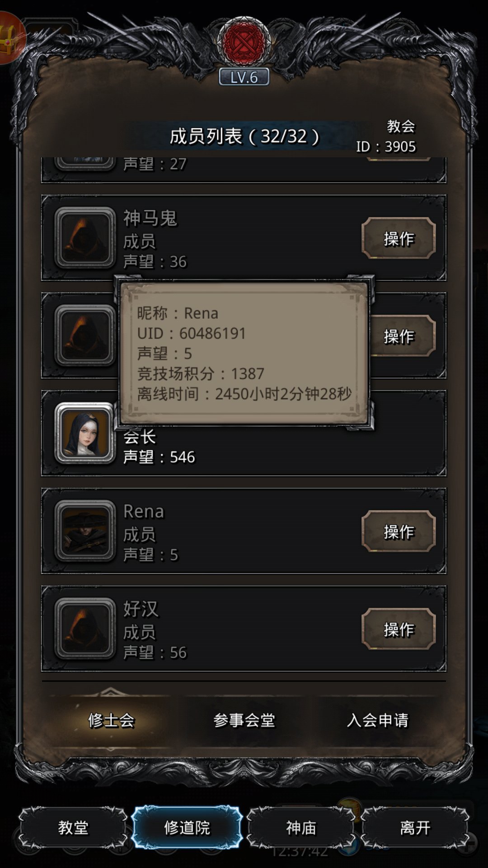Click 操作 button next to the popup
The image size is (488, 868).
click(402, 336)
